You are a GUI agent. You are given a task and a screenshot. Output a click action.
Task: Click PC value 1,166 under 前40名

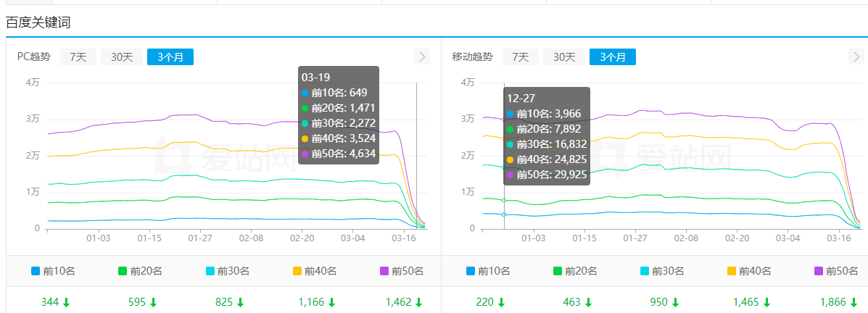[x=312, y=302]
